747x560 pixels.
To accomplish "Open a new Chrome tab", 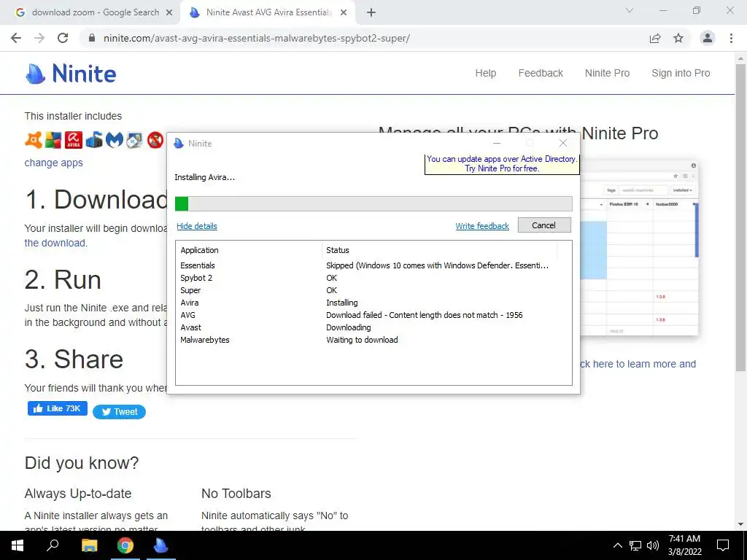I will (371, 13).
